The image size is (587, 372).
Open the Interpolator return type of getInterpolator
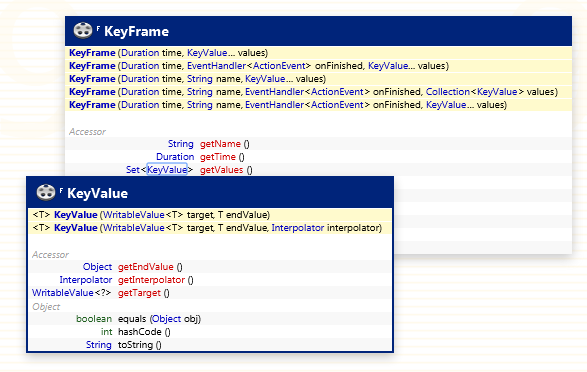pos(86,280)
